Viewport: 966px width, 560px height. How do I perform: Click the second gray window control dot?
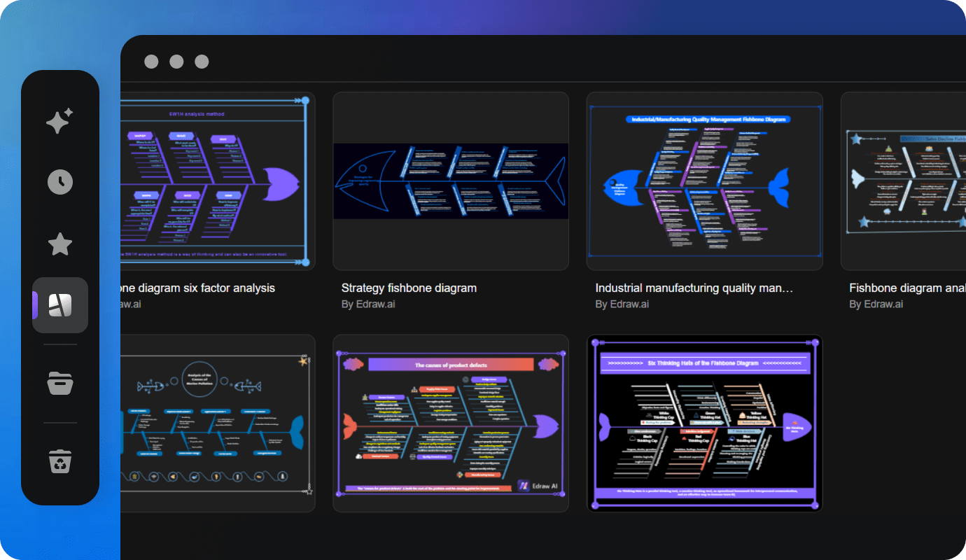pyautogui.click(x=176, y=62)
